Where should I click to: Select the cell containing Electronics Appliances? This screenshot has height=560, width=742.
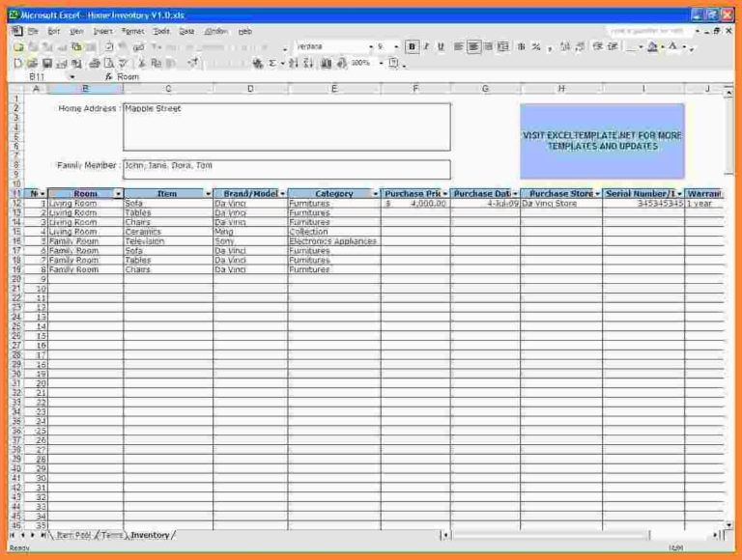coord(334,241)
